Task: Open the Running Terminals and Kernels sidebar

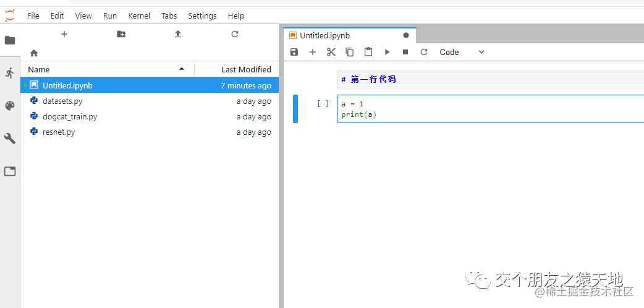Action: pyautogui.click(x=9, y=73)
